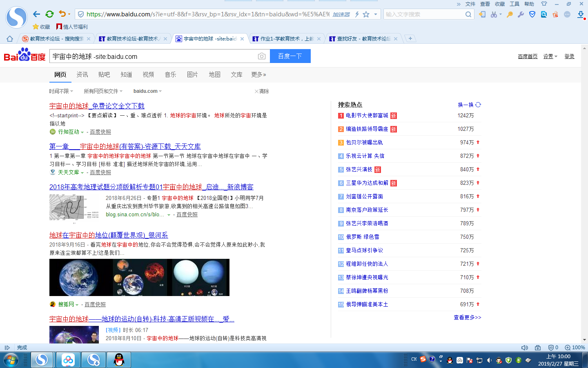Viewport: 588px width, 368px height.
Task: Click the 加速器 accelerator label in address bar
Action: pyautogui.click(x=341, y=14)
